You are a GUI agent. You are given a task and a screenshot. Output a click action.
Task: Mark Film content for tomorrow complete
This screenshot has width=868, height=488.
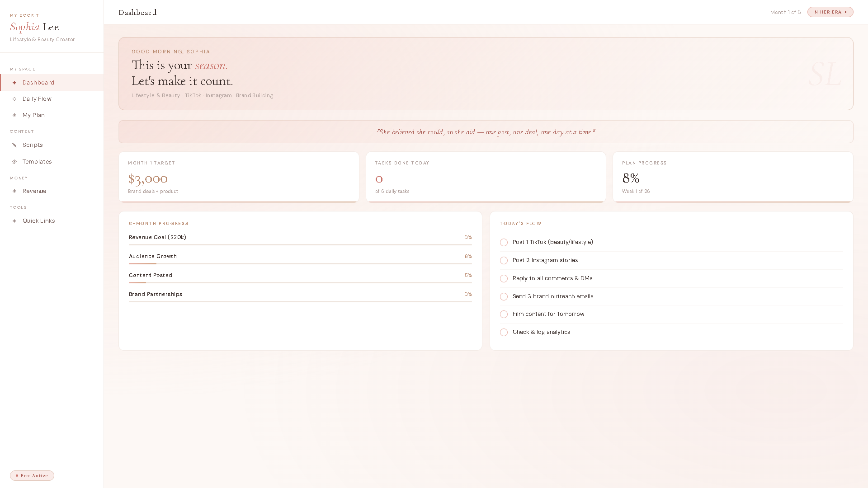pos(504,314)
